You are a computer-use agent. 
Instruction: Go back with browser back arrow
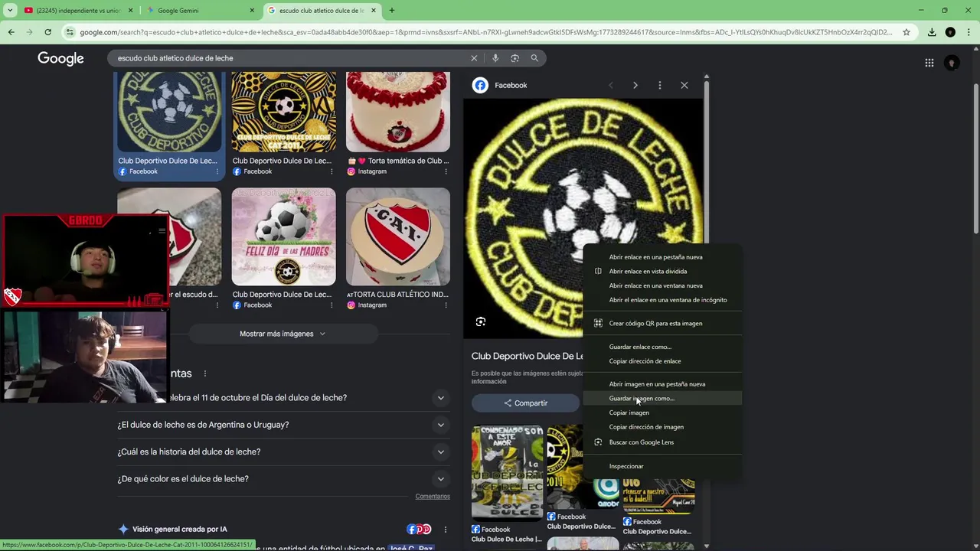point(11,32)
